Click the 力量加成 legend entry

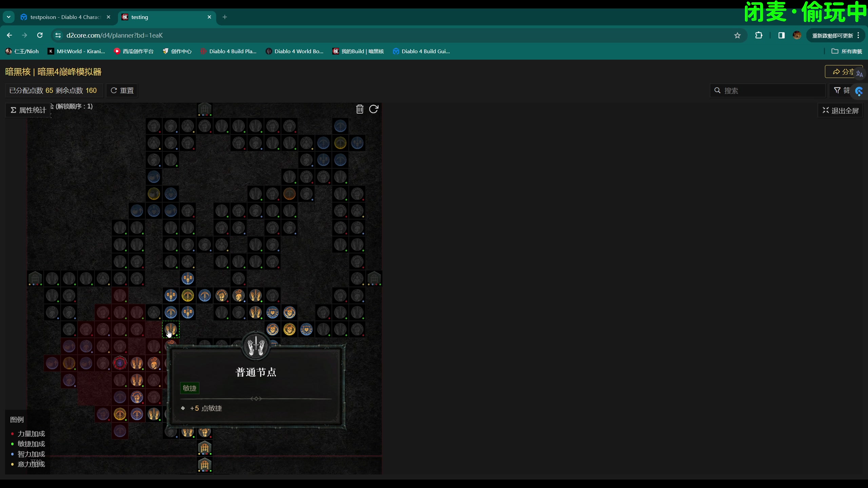coord(28,434)
